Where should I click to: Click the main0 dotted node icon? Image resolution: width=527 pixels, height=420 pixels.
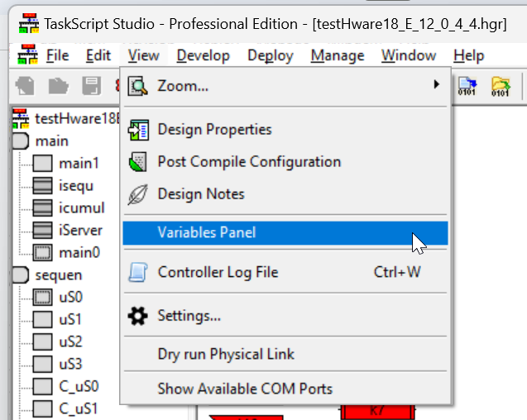[x=42, y=253]
